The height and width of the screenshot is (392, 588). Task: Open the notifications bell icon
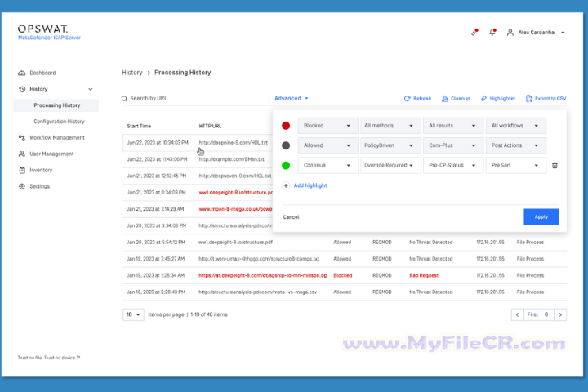pos(492,33)
